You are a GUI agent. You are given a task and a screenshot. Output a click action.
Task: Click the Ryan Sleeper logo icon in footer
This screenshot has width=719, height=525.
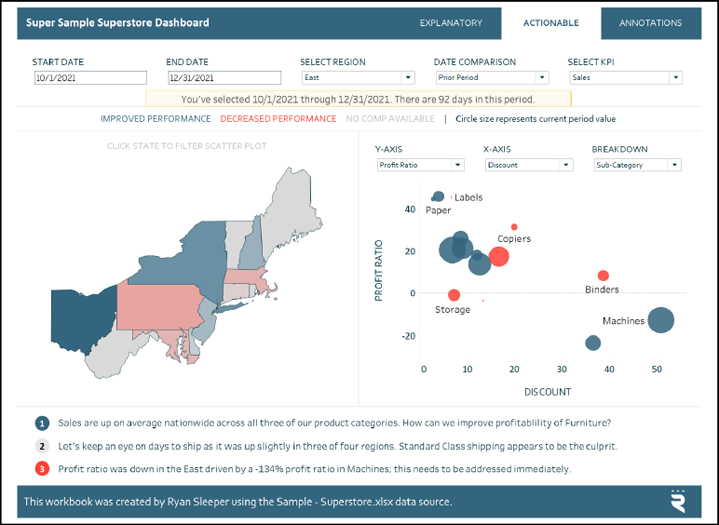678,501
